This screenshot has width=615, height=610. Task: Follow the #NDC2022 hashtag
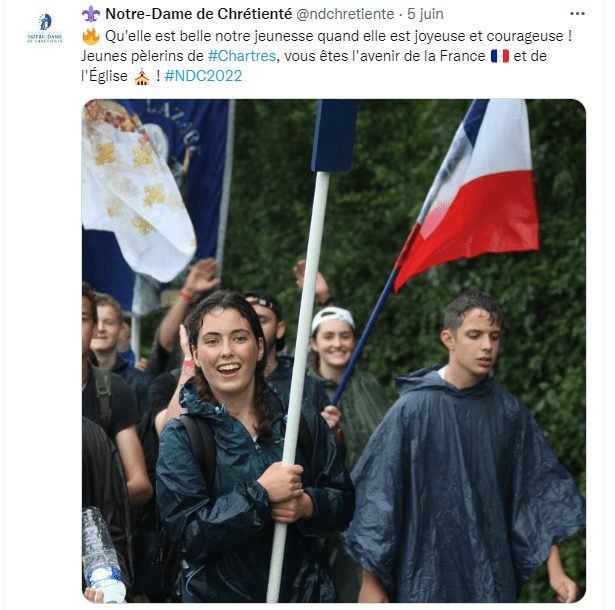click(203, 76)
